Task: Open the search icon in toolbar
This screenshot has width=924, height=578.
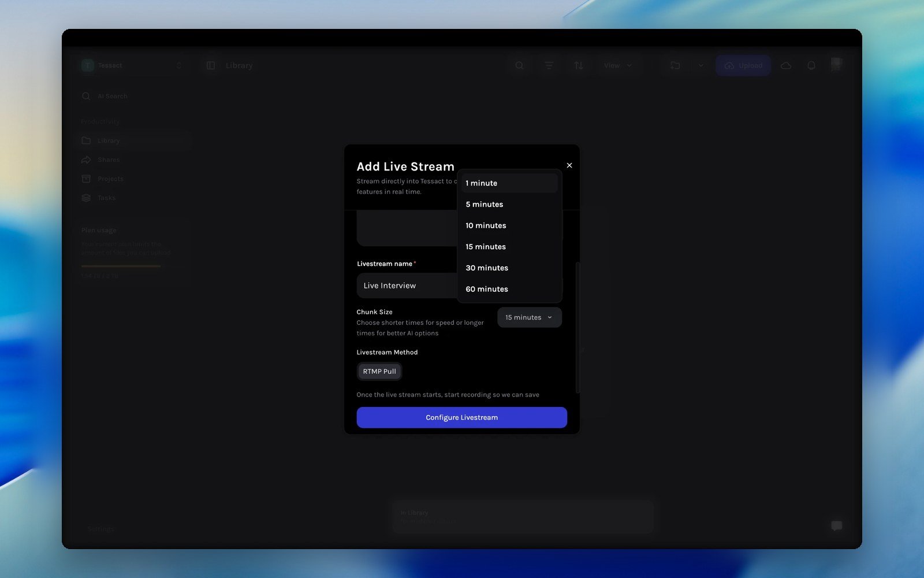Action: 519,65
